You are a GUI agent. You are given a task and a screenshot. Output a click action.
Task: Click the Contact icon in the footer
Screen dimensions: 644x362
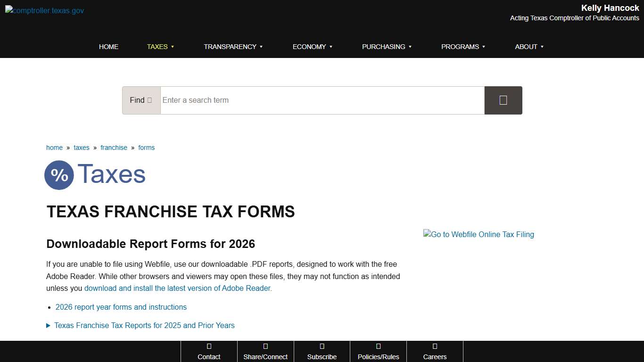pos(209,346)
